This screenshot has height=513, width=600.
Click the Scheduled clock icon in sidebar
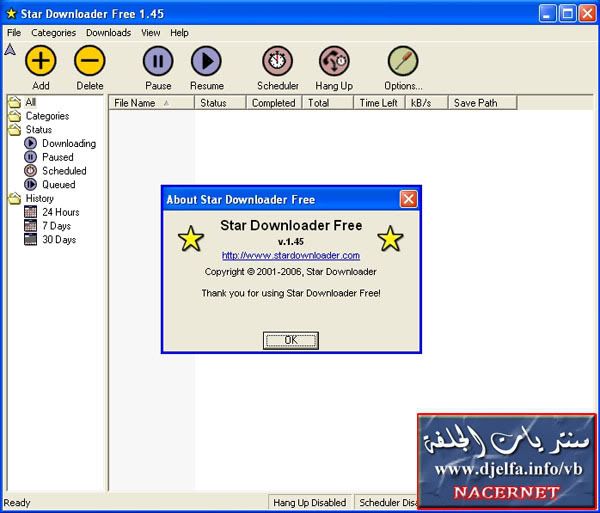click(x=30, y=171)
